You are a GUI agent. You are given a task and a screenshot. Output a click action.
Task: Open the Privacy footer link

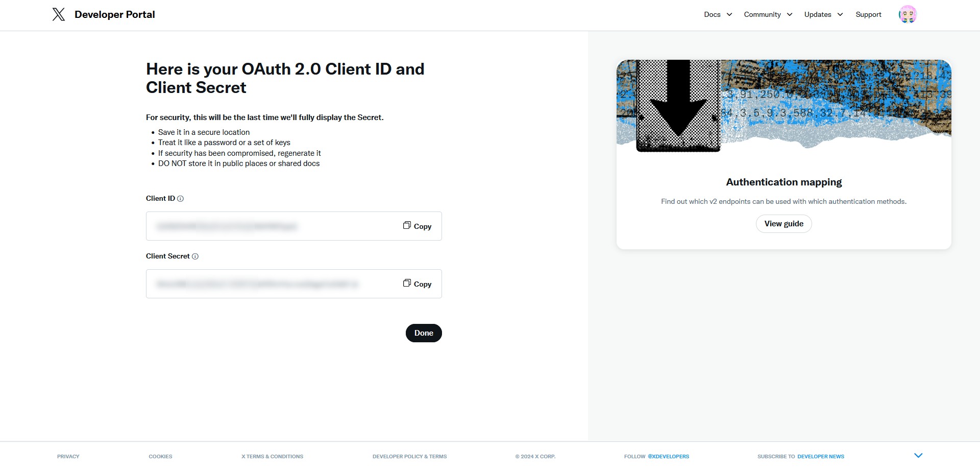(x=68, y=456)
